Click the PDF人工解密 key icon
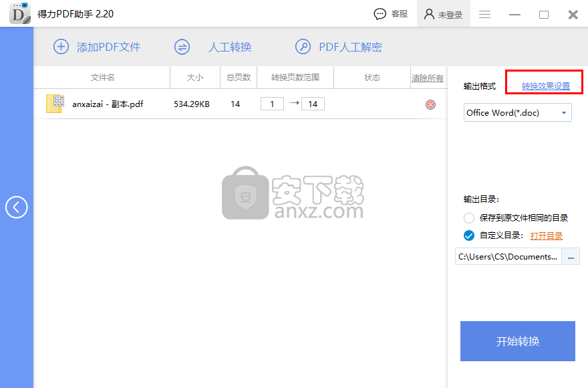Image resolution: width=588 pixels, height=388 pixels. coord(303,47)
